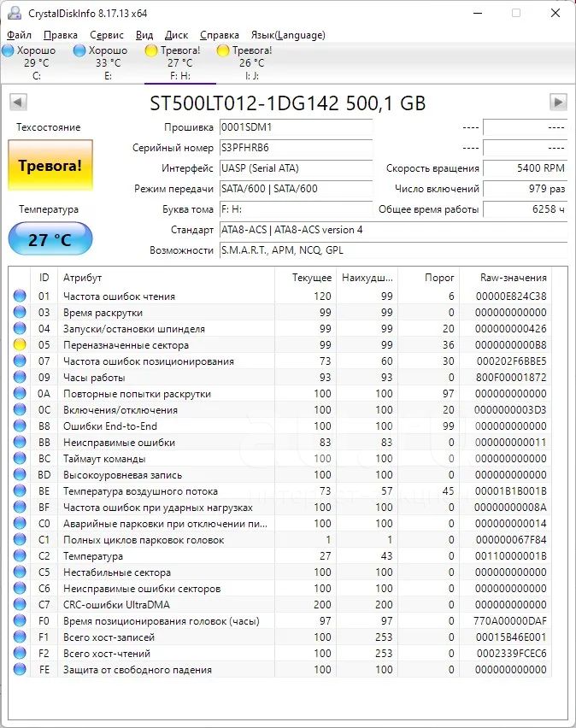Open the Диск menu
Screen dimensions: 576x728
pyautogui.click(x=177, y=35)
